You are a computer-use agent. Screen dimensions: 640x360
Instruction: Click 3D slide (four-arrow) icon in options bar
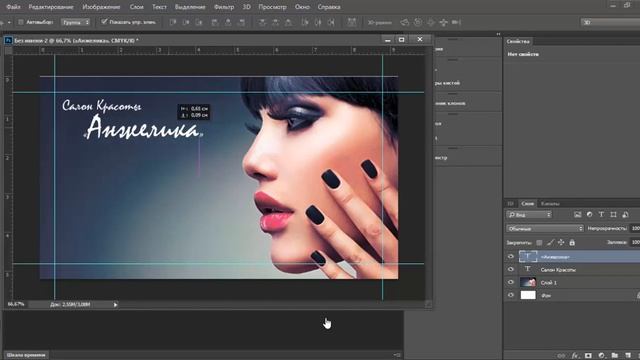(x=444, y=22)
